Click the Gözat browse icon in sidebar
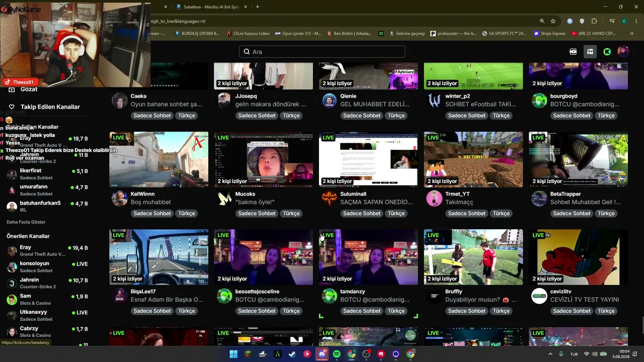The image size is (644, 362). [x=12, y=89]
